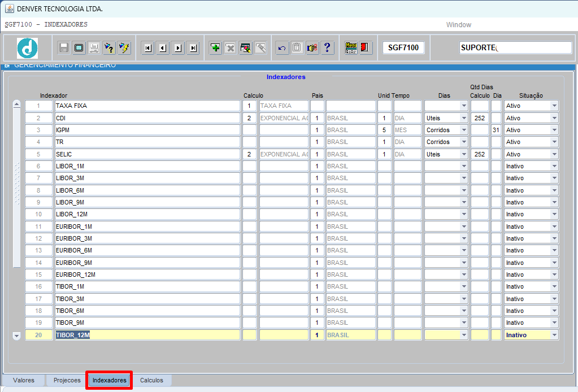Go to first record icon
This screenshot has height=392, width=578.
coord(148,48)
